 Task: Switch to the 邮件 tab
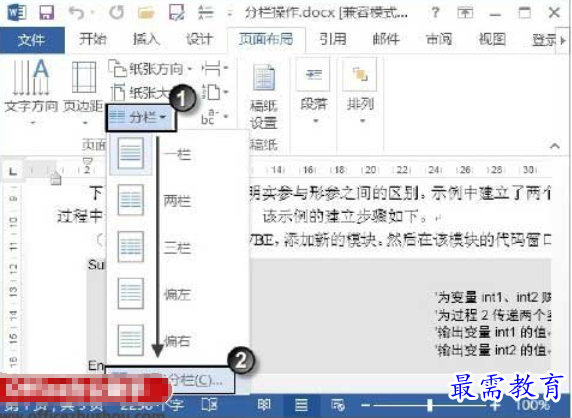[386, 39]
